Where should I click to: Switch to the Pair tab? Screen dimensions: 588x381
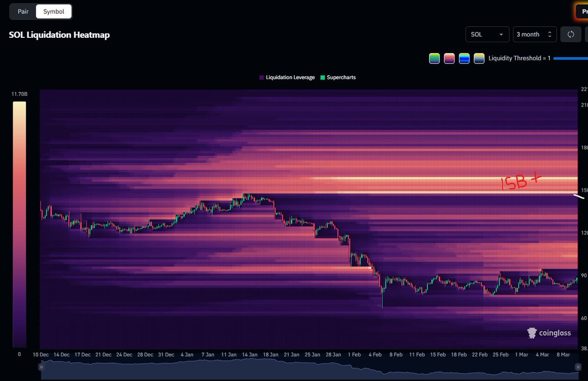tap(23, 12)
